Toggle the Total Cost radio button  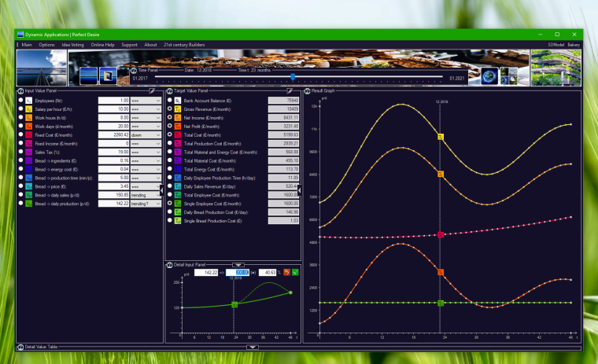(x=169, y=134)
